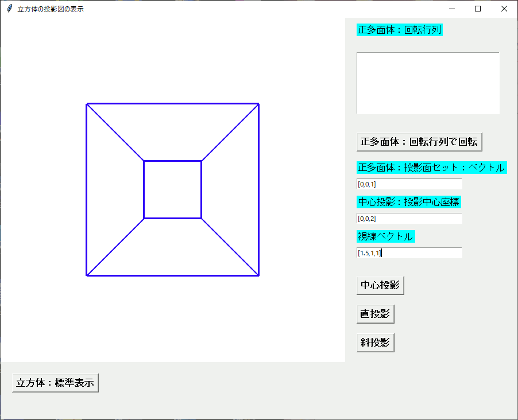Viewport: 518px width, 420px height.
Task: Click the inner blue square of the cube projection
Action: [172, 189]
